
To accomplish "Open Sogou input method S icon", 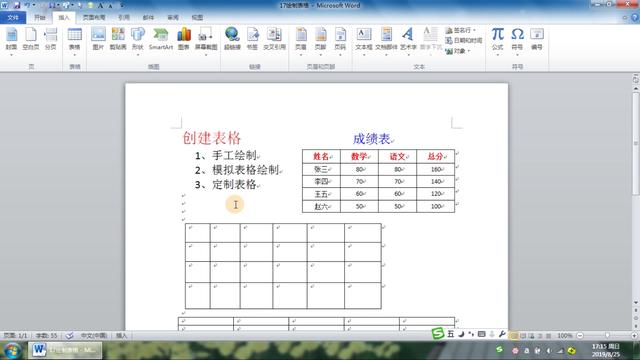I will click(x=438, y=334).
